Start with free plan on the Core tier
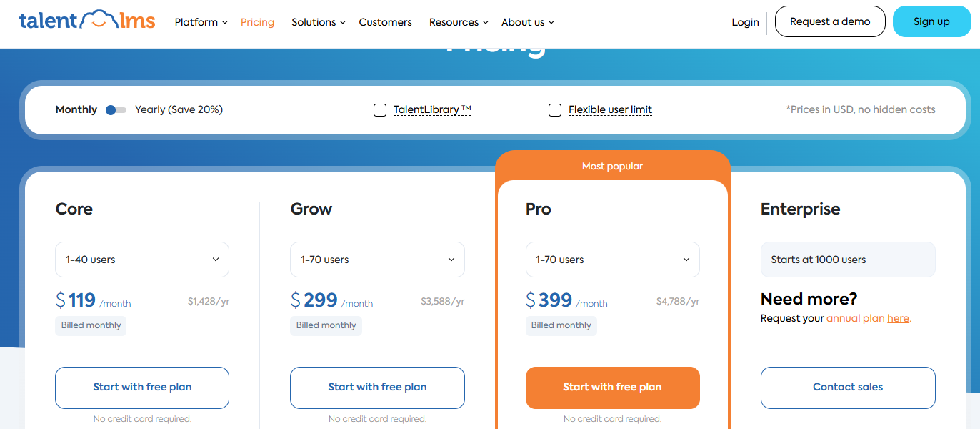980x429 pixels. 141,387
